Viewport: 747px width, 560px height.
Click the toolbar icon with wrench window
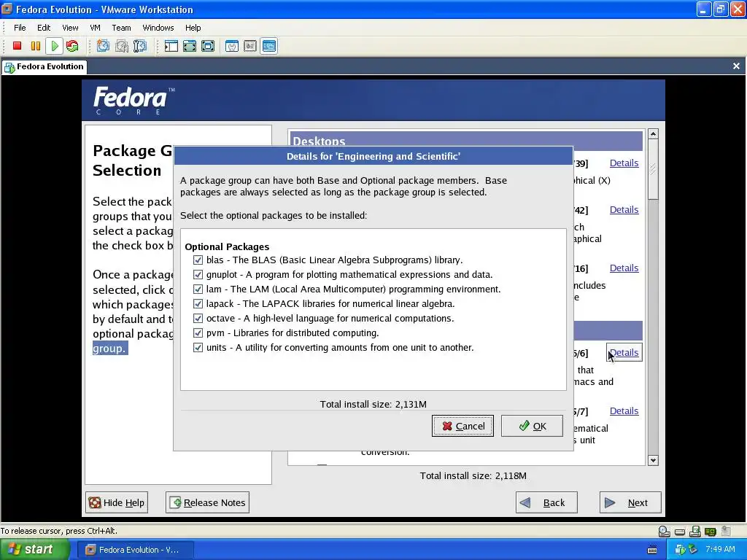point(232,46)
